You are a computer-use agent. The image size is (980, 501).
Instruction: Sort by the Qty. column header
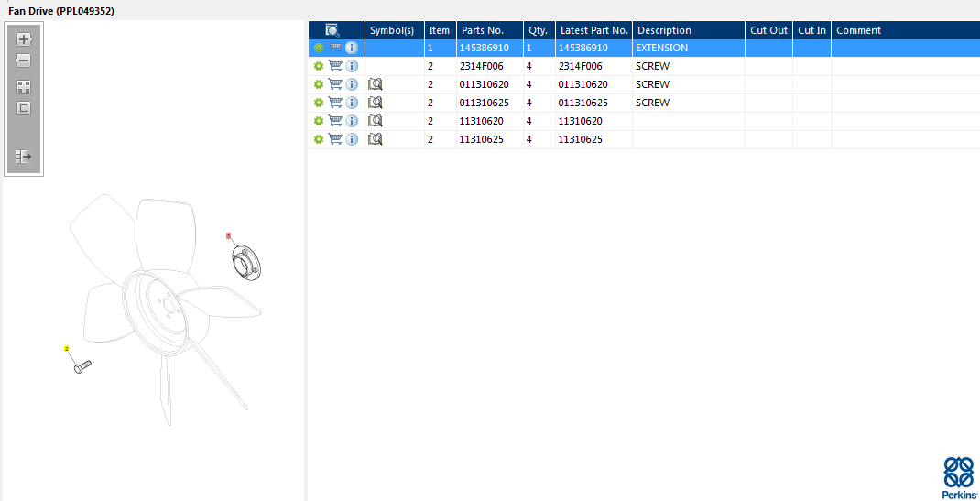[539, 30]
